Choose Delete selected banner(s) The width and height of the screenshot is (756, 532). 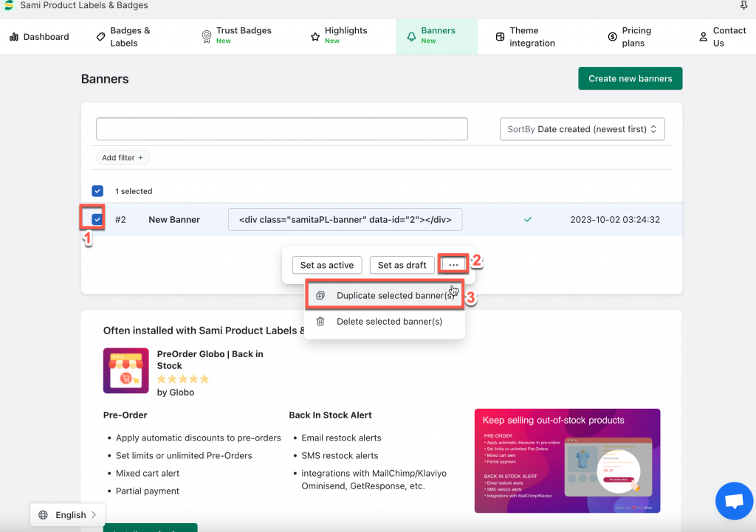[385, 322]
